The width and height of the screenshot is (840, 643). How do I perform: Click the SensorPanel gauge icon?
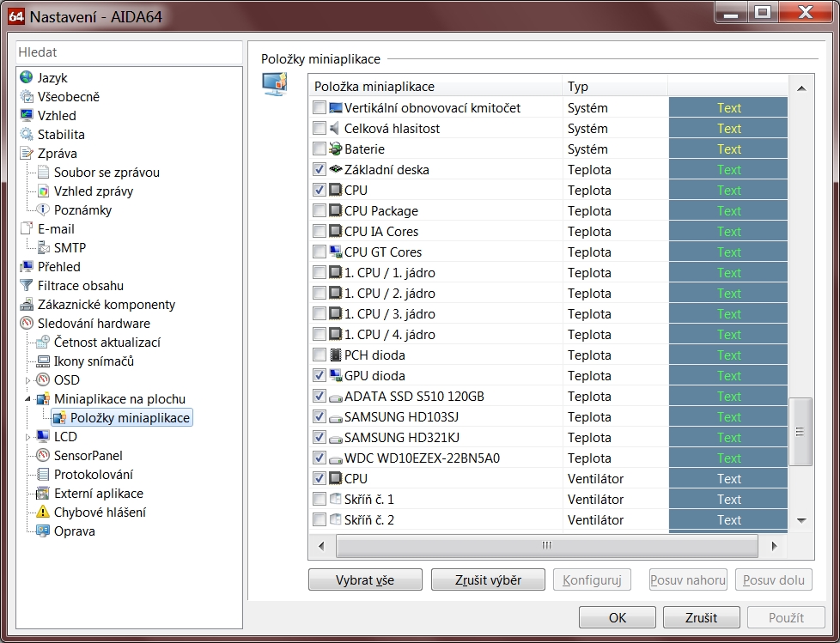point(43,455)
